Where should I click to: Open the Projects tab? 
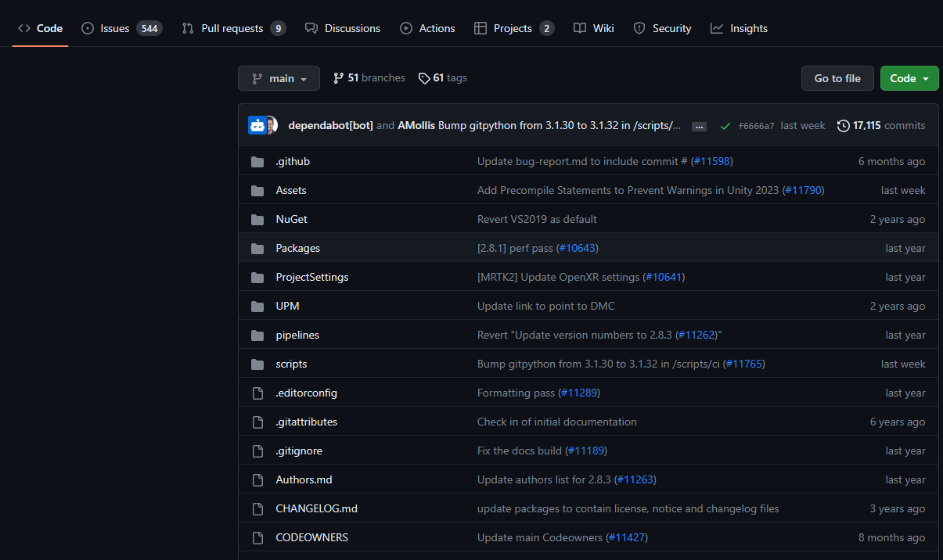pos(513,28)
